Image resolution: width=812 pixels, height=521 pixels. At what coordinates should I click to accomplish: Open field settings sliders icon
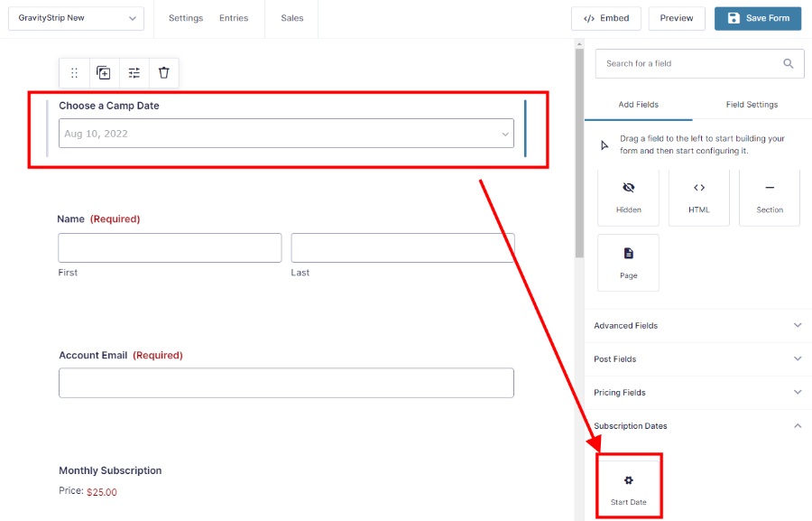click(134, 73)
